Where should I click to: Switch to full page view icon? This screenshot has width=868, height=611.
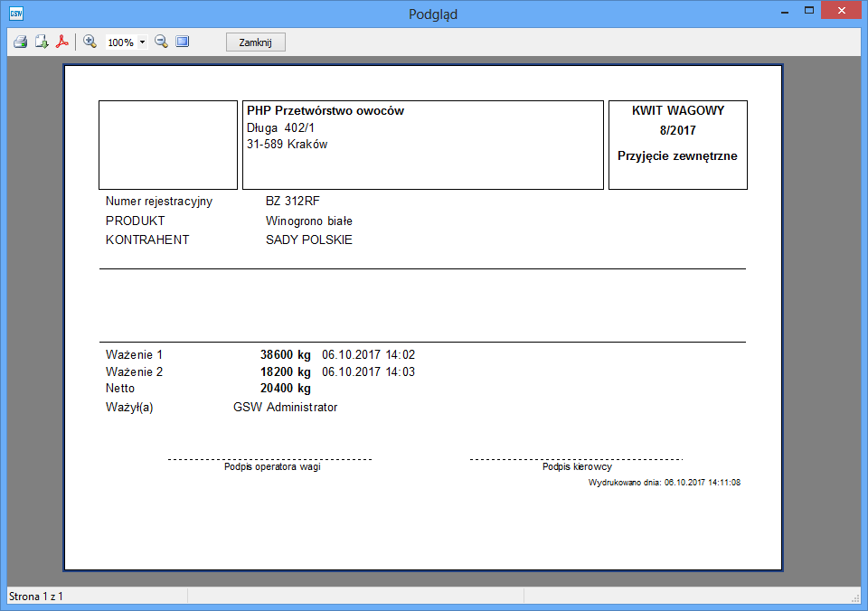[183, 42]
